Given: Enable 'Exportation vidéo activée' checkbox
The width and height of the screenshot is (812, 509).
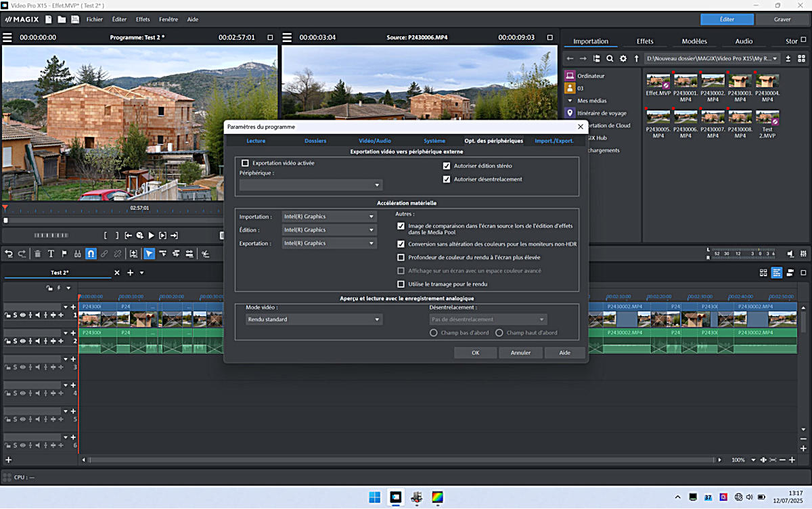Looking at the screenshot, I should pyautogui.click(x=246, y=163).
